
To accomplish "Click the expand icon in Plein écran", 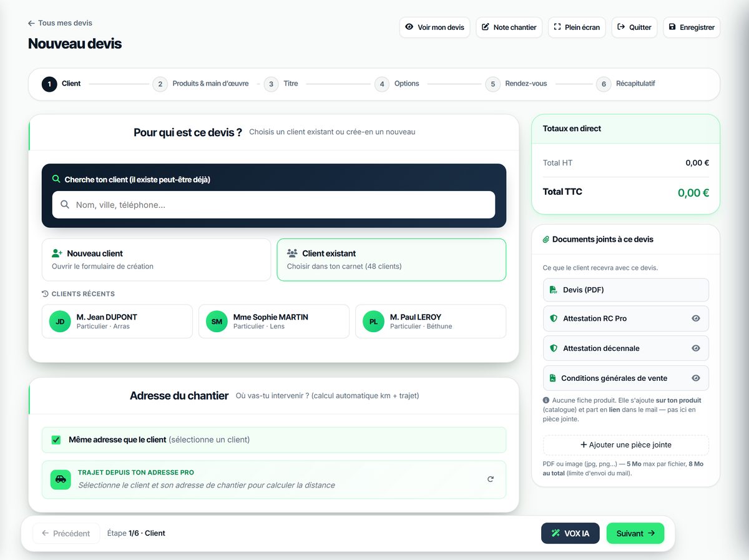I will point(557,27).
